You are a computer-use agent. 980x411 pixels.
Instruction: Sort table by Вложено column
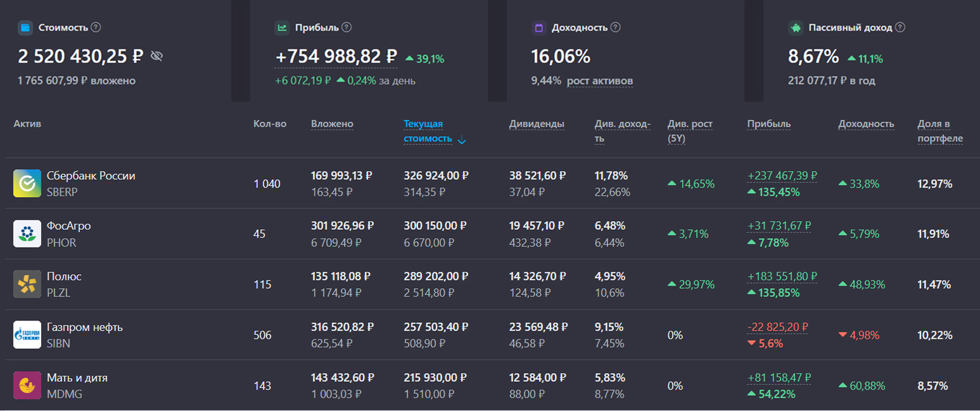332,124
